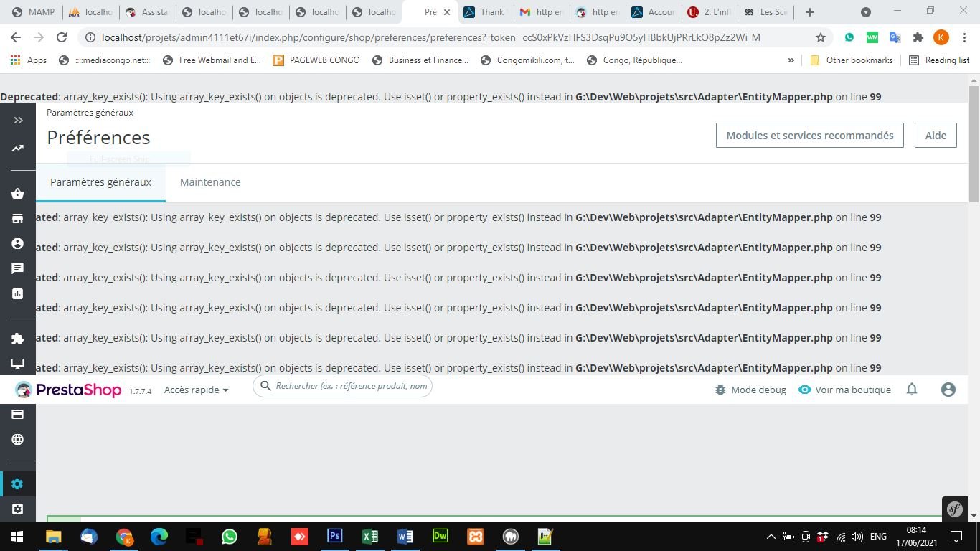Open Excel from the taskbar
980x551 pixels.
pyautogui.click(x=369, y=537)
